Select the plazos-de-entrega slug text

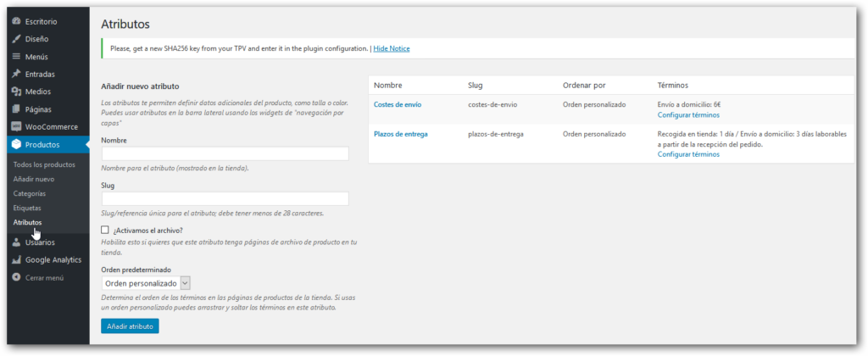tap(496, 134)
